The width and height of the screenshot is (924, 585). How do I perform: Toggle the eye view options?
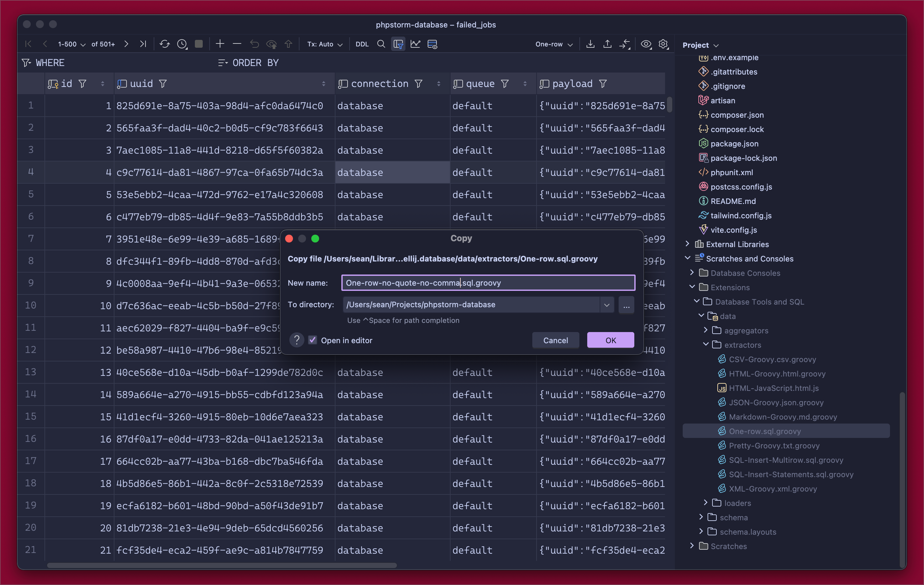coord(646,44)
